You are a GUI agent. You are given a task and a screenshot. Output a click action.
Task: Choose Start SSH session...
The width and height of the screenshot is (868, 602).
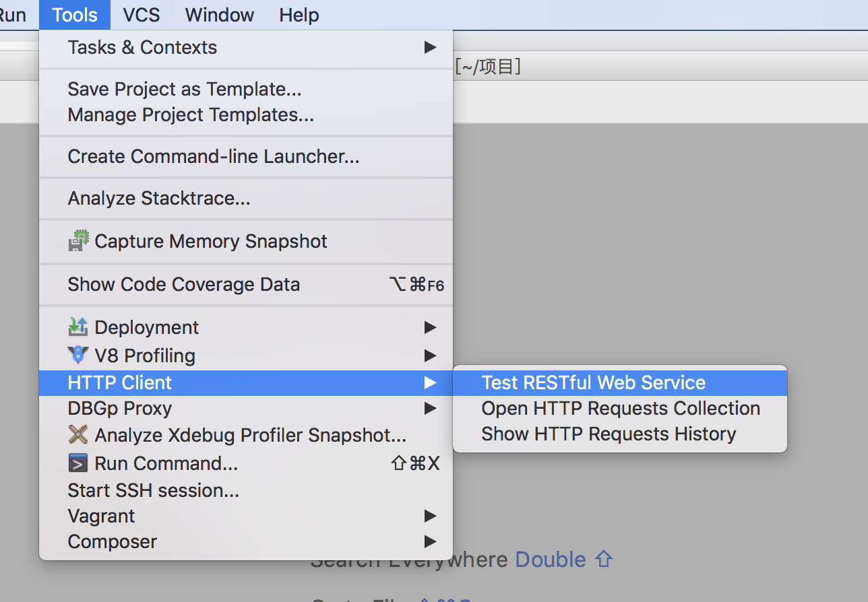[246, 490]
